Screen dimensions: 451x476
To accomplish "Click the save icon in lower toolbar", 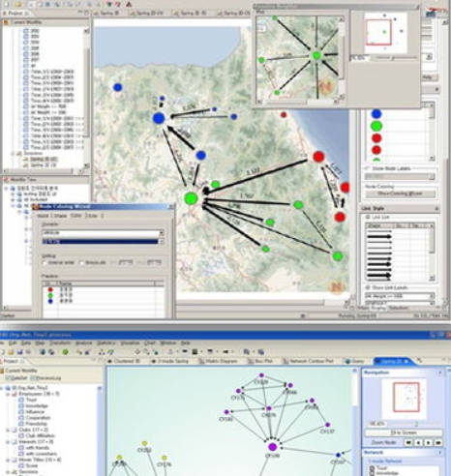I will click(20, 351).
